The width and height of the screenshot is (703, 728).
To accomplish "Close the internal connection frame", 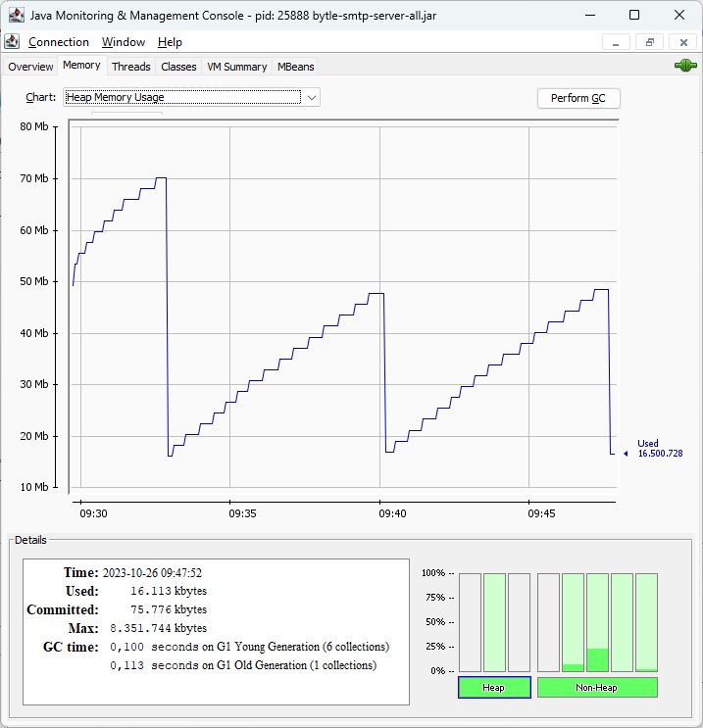I will pyautogui.click(x=681, y=42).
